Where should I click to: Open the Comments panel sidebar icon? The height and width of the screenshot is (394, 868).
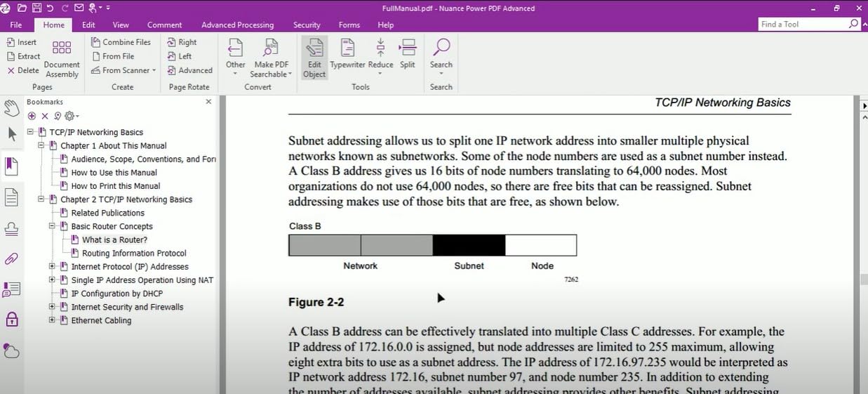point(11,289)
